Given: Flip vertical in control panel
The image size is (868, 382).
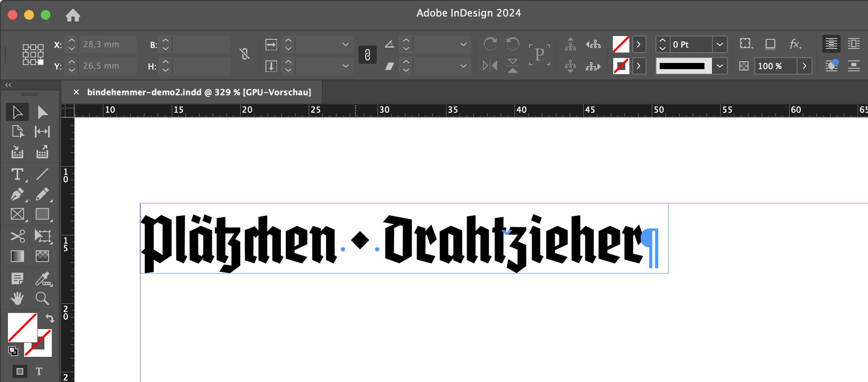Looking at the screenshot, I should [x=513, y=66].
